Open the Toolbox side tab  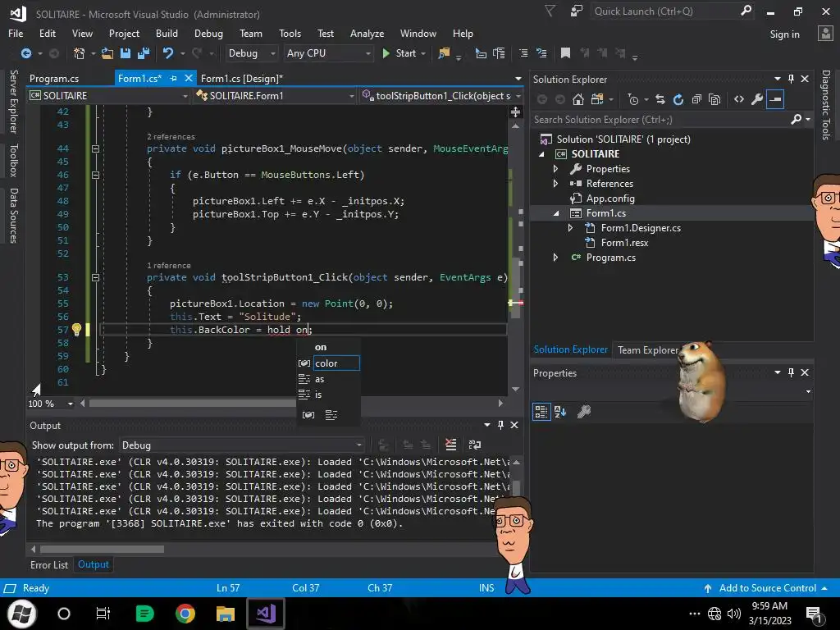[x=13, y=160]
